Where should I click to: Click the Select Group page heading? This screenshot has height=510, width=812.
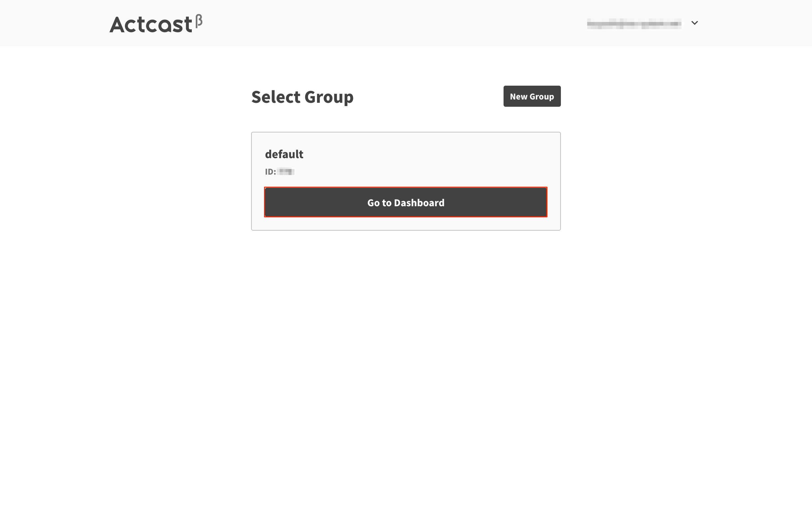[302, 97]
